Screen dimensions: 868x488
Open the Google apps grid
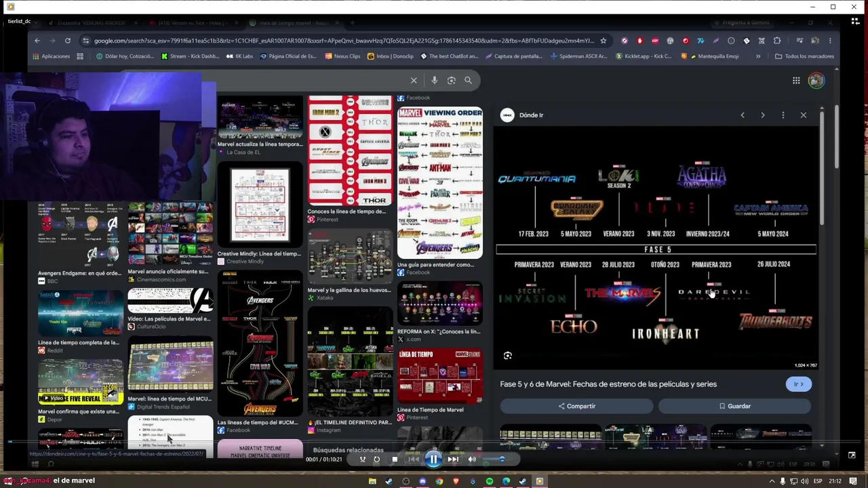(x=796, y=81)
